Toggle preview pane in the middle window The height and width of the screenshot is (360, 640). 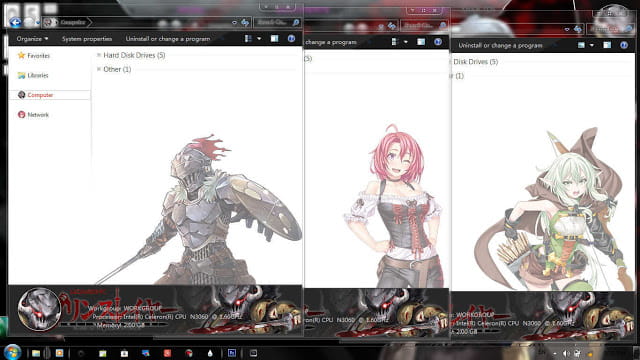(x=421, y=42)
